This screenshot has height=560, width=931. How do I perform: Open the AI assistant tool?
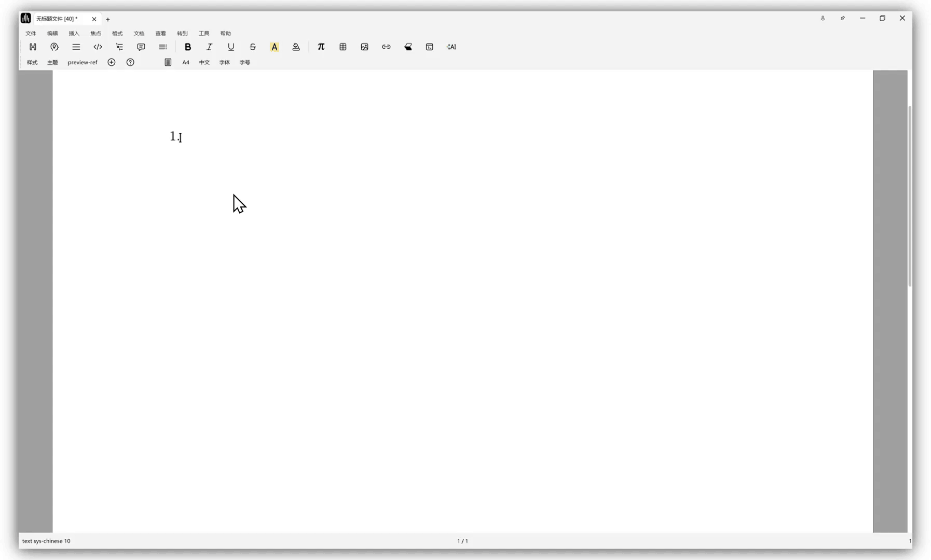tap(451, 47)
